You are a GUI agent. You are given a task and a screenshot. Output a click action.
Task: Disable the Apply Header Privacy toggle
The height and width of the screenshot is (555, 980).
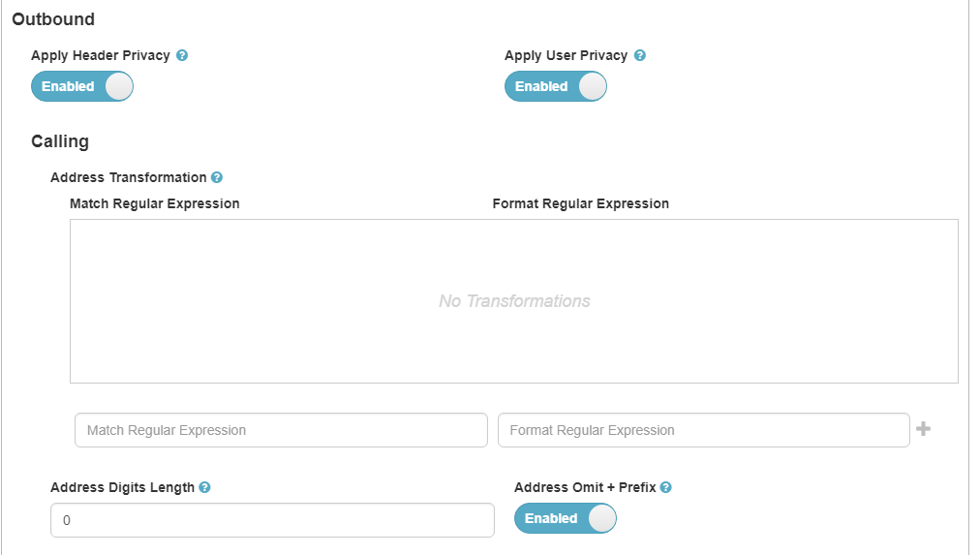(82, 86)
